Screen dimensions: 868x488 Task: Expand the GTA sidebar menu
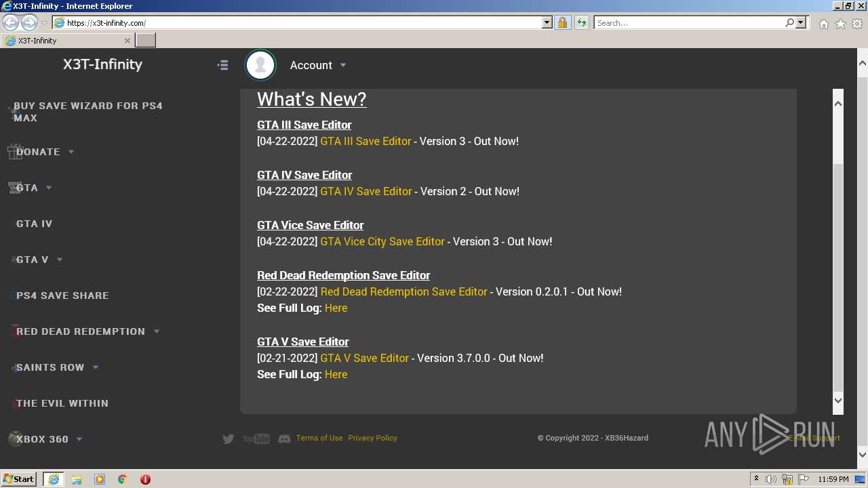49,188
